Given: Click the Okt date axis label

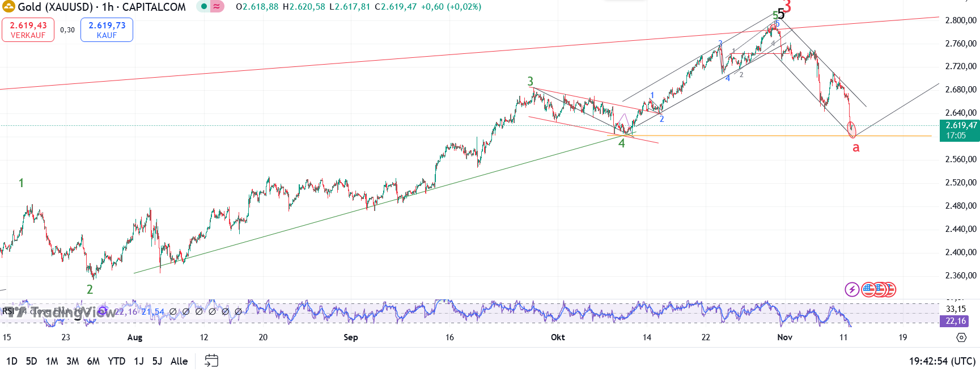Looking at the screenshot, I should coord(558,337).
